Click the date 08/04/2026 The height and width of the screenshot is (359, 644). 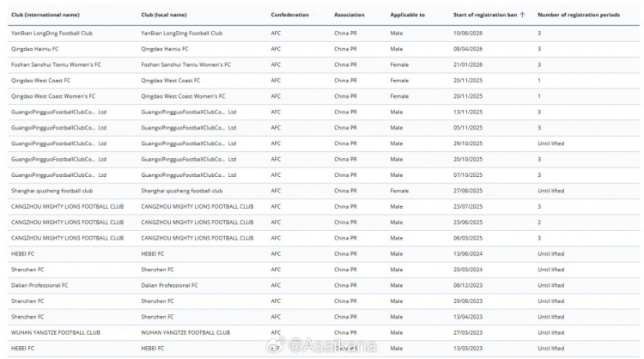pos(468,49)
